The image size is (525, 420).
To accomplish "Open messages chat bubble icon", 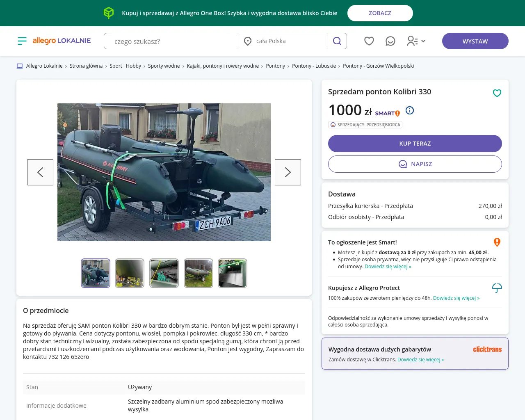I will (390, 41).
